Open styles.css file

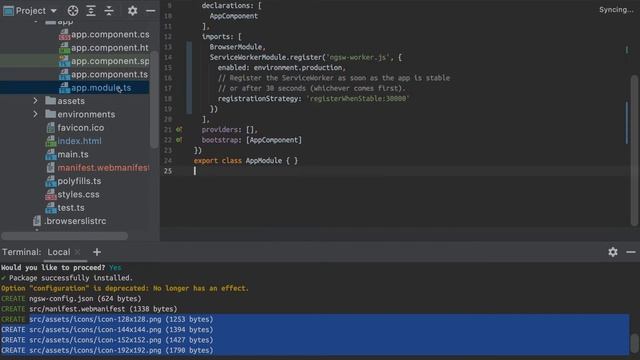pos(78,194)
